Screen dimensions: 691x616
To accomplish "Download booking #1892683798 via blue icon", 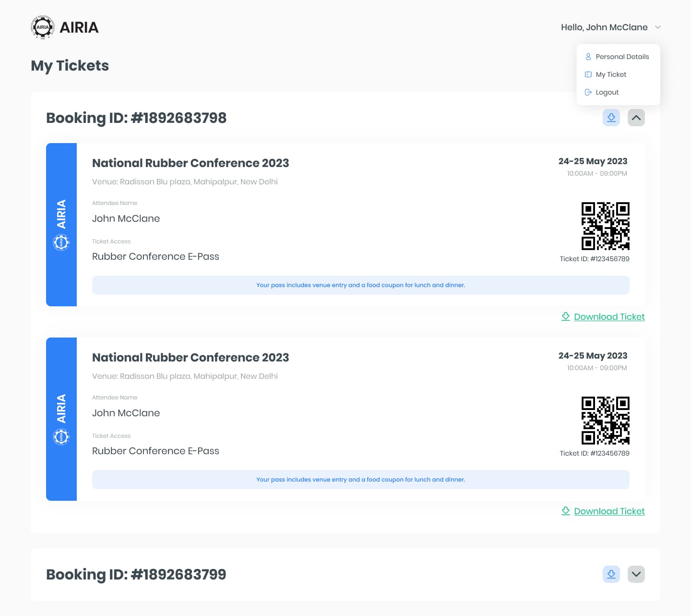I will click(x=611, y=118).
